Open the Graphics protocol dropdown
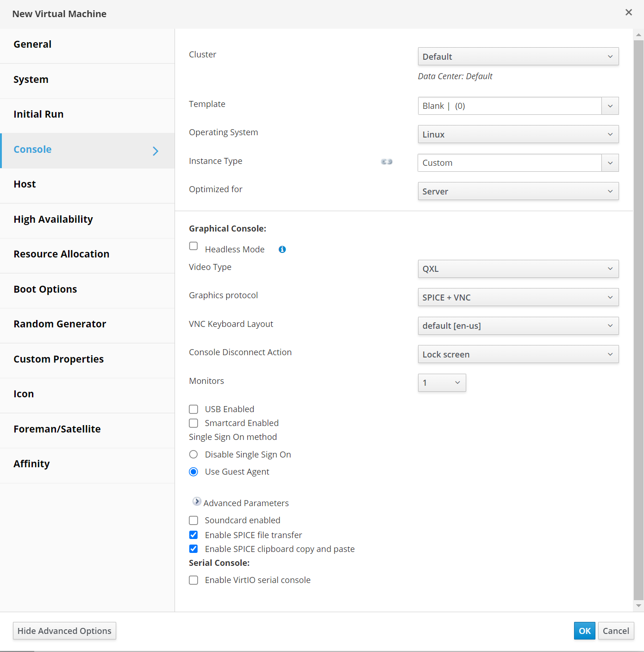This screenshot has height=652, width=644. [518, 297]
